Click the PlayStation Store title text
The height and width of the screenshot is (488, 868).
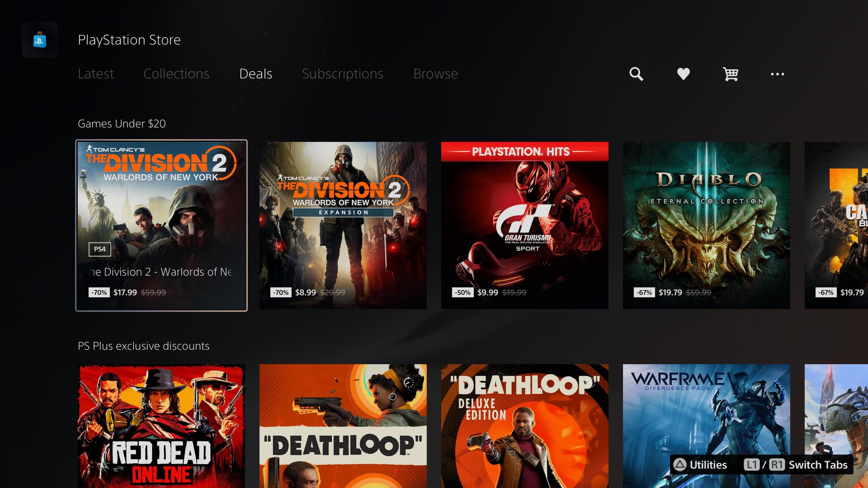129,40
